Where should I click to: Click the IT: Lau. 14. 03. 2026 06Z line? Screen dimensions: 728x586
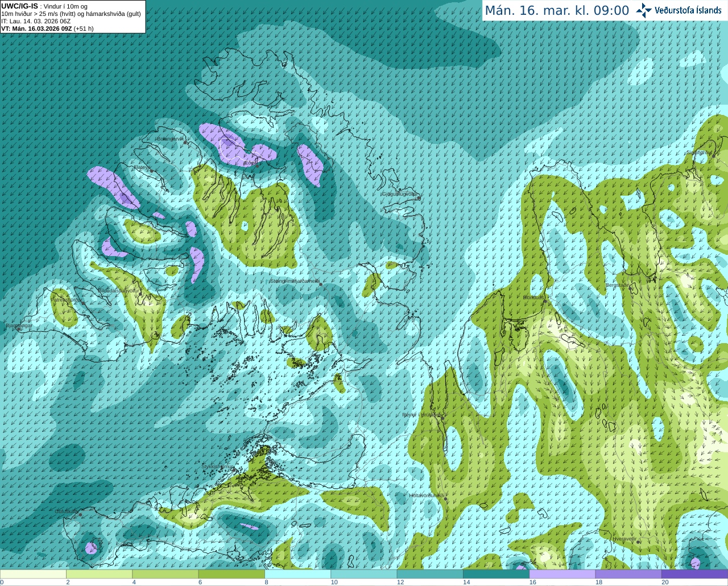pyautogui.click(x=36, y=21)
